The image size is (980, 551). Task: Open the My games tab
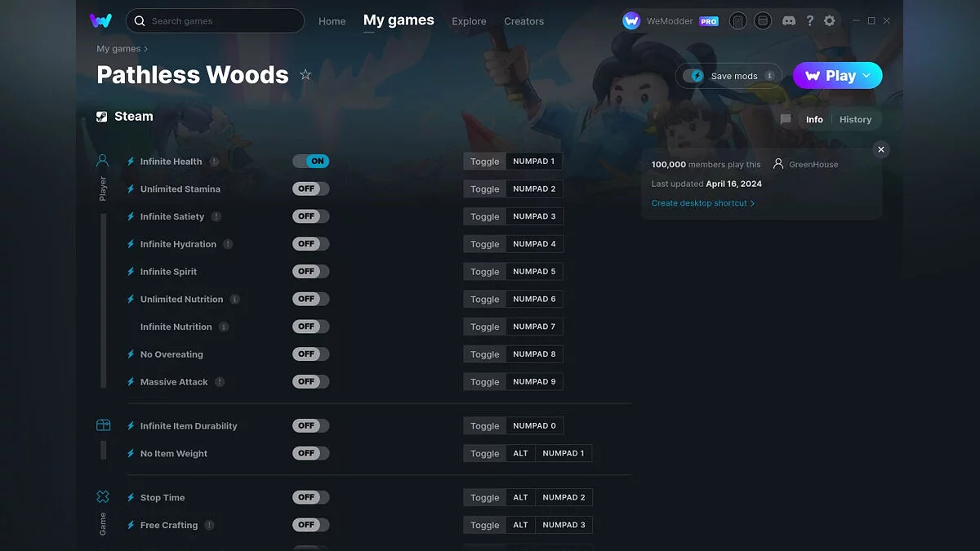click(x=399, y=20)
